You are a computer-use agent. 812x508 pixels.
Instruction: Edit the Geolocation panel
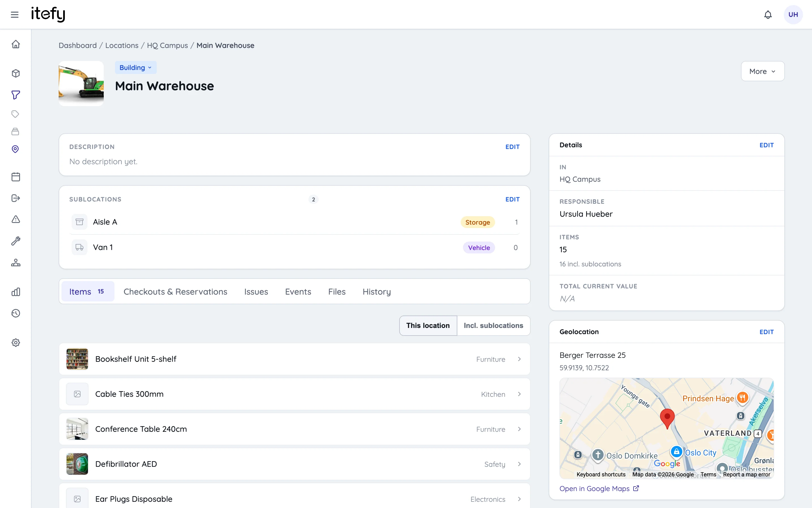click(x=766, y=332)
